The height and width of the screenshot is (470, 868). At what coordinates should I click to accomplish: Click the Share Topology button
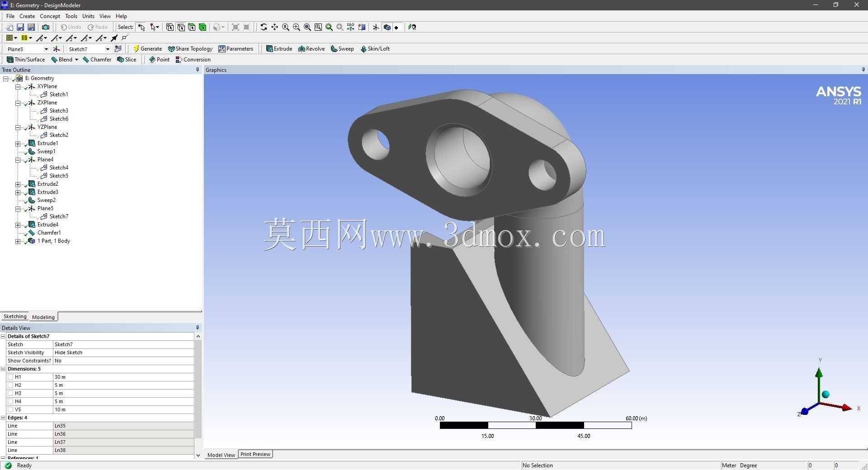click(190, 49)
